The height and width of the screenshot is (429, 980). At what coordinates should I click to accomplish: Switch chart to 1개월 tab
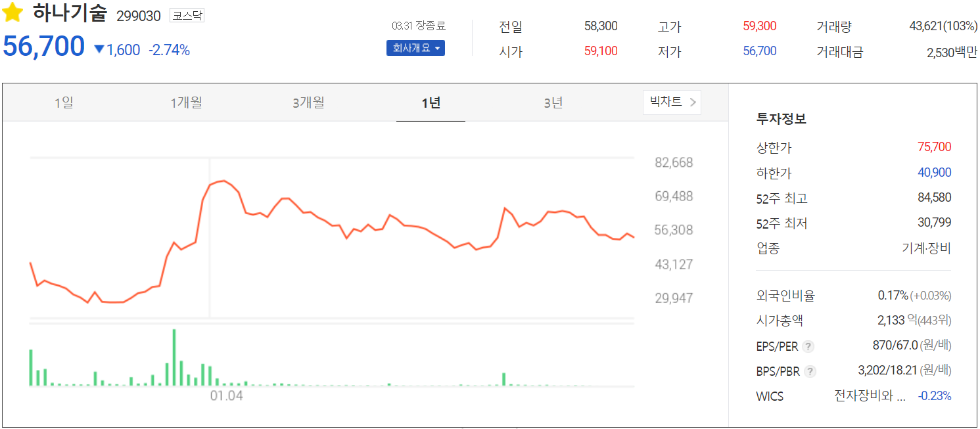point(186,102)
